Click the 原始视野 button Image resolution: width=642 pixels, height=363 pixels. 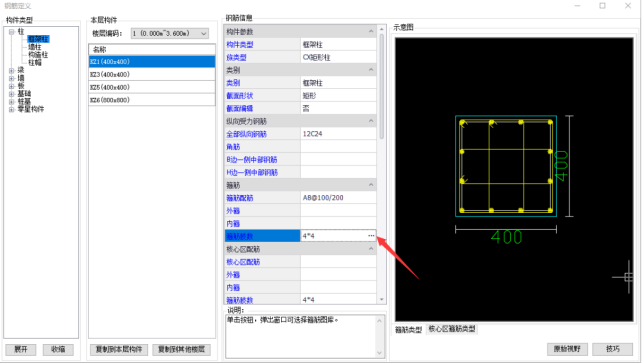coord(567,349)
